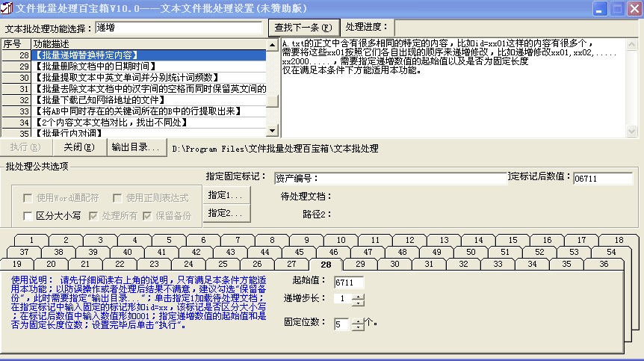The width and height of the screenshot is (644, 361).
Task: Switch to tab 37
Action: point(24,252)
